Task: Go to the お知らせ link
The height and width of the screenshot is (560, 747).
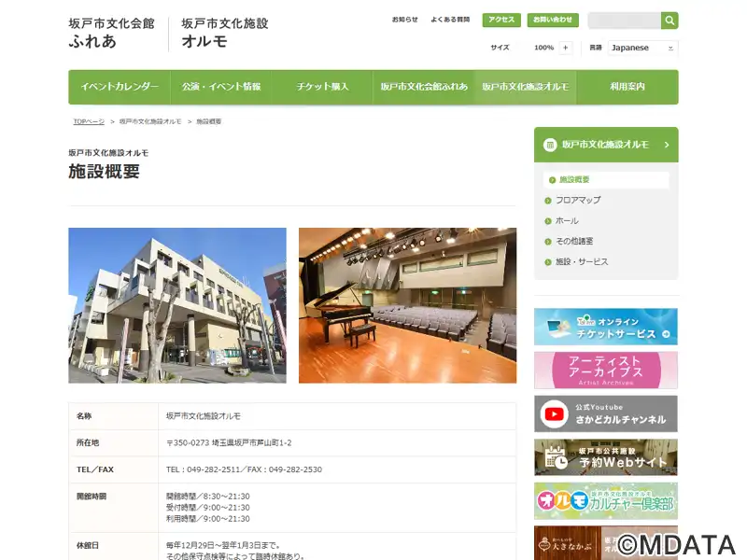Action: click(x=404, y=20)
